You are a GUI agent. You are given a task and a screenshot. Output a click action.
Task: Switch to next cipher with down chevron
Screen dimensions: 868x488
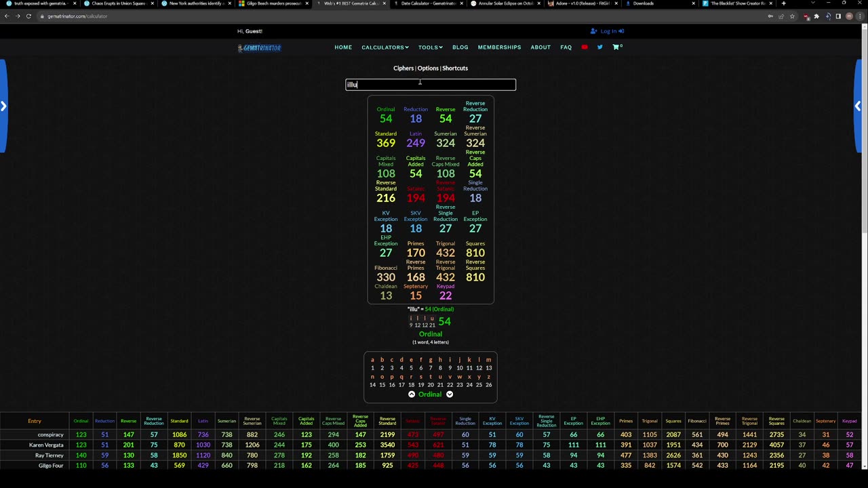(450, 394)
